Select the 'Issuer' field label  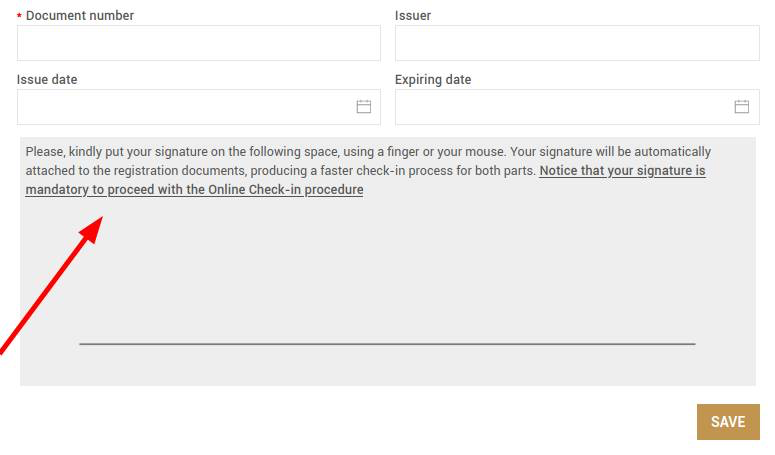[413, 16]
